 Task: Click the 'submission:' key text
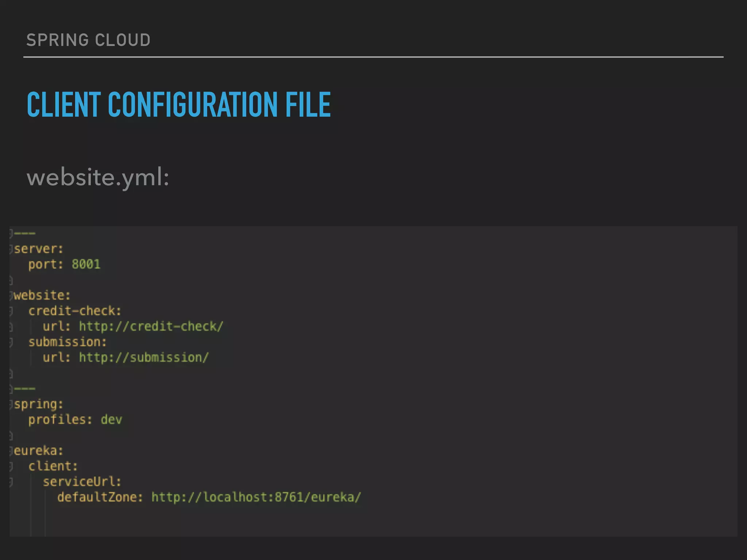tap(67, 342)
